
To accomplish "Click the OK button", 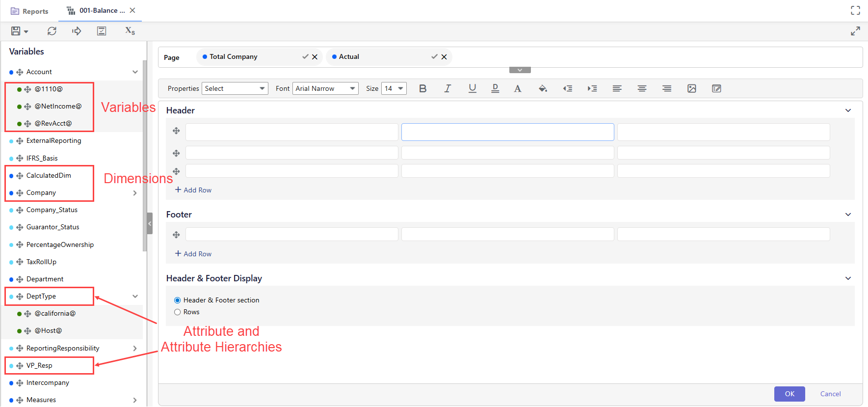I will pyautogui.click(x=789, y=394).
